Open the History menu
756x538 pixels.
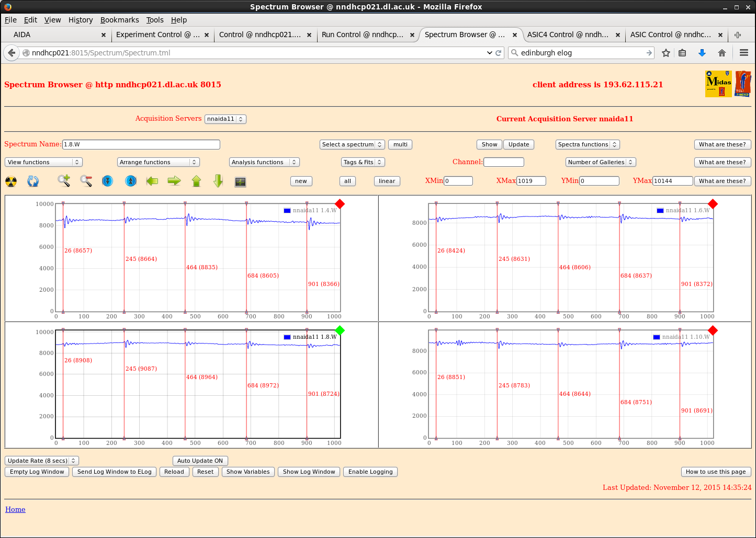[x=81, y=20]
